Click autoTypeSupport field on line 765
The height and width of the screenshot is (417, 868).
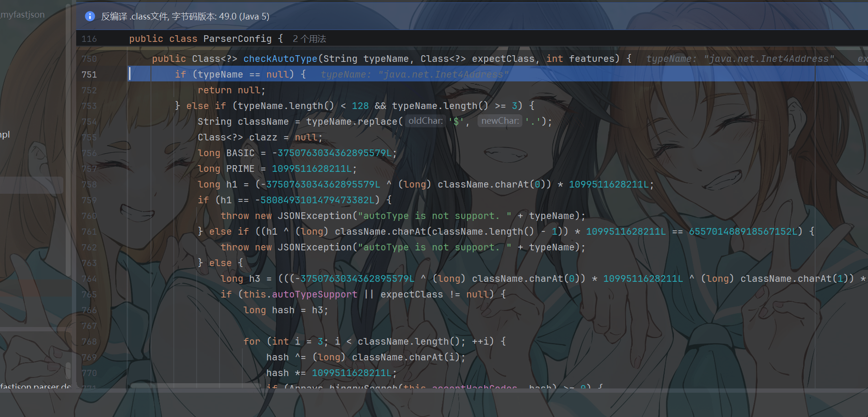[x=315, y=295]
